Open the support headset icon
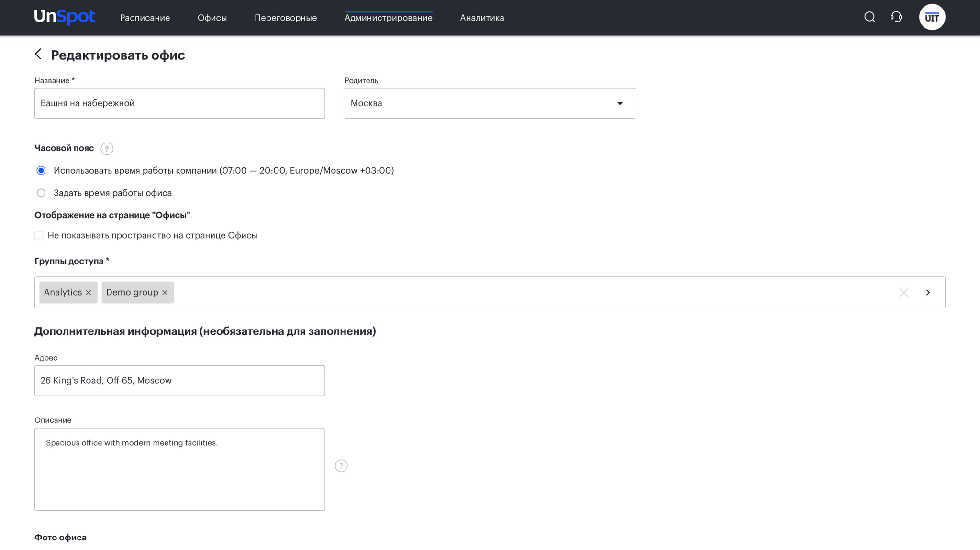 [x=896, y=17]
